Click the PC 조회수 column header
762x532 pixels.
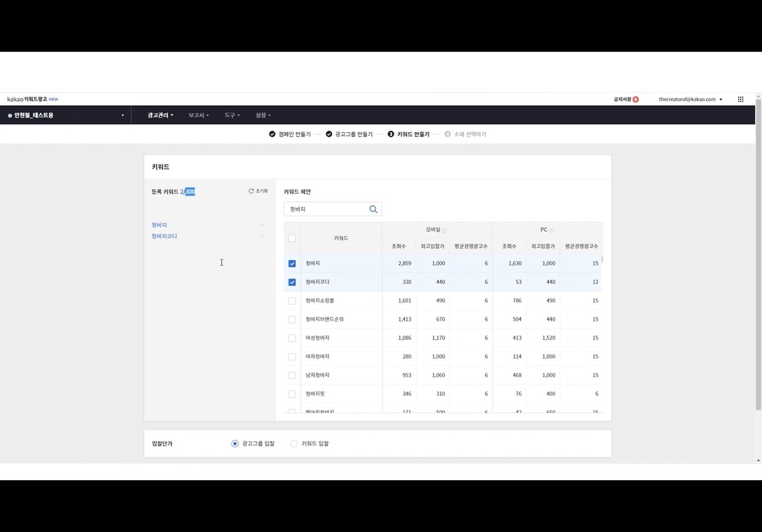(509, 246)
